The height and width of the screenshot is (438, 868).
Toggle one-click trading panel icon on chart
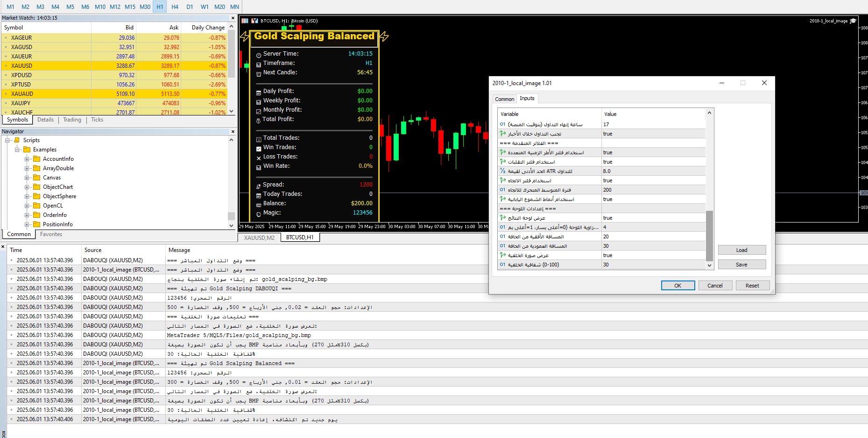pos(254,21)
